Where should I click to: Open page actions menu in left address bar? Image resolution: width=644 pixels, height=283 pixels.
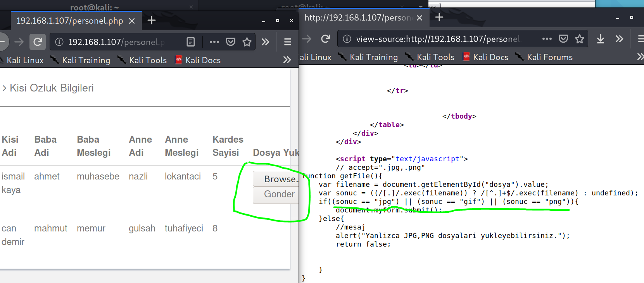point(214,42)
